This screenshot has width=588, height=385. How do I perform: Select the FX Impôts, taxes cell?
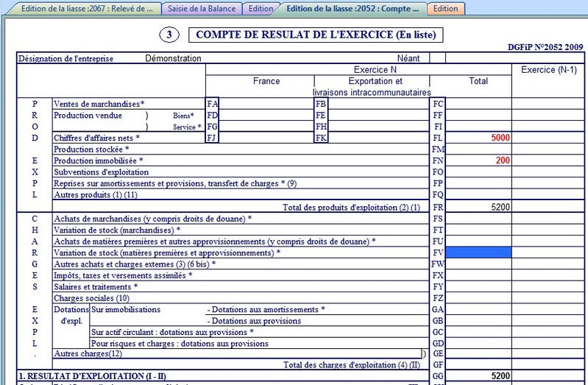[x=478, y=275]
